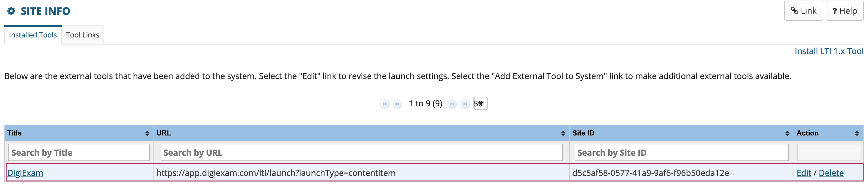Sort the table by Site ID arrows
The image size is (868, 186).
pyautogui.click(x=787, y=133)
